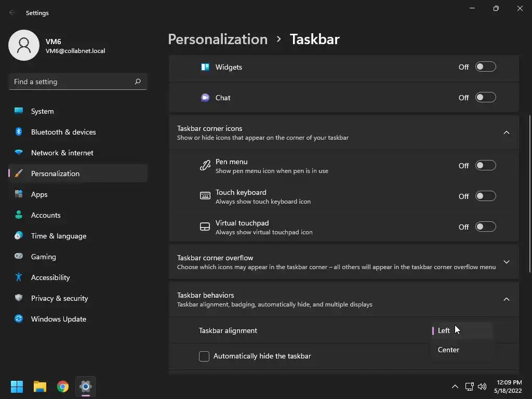Viewport: 532px width, 399px height.
Task: Open Google Chrome from the taskbar
Action: click(x=63, y=387)
